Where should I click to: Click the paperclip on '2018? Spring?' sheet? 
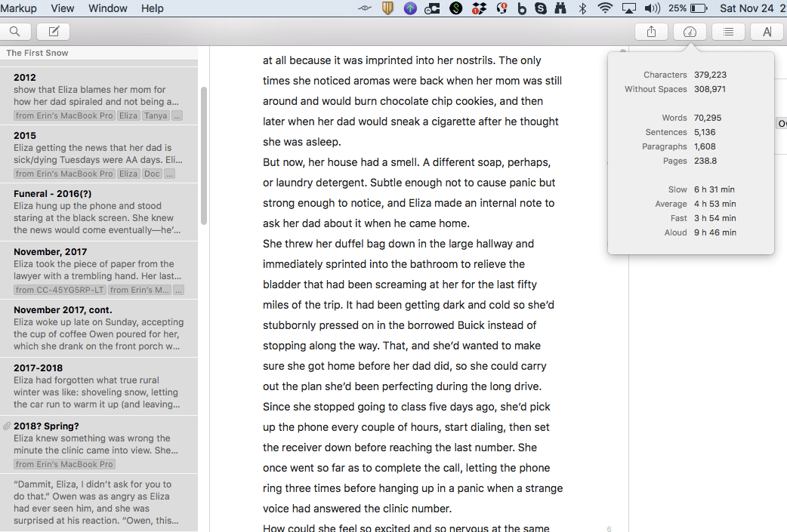click(7, 426)
